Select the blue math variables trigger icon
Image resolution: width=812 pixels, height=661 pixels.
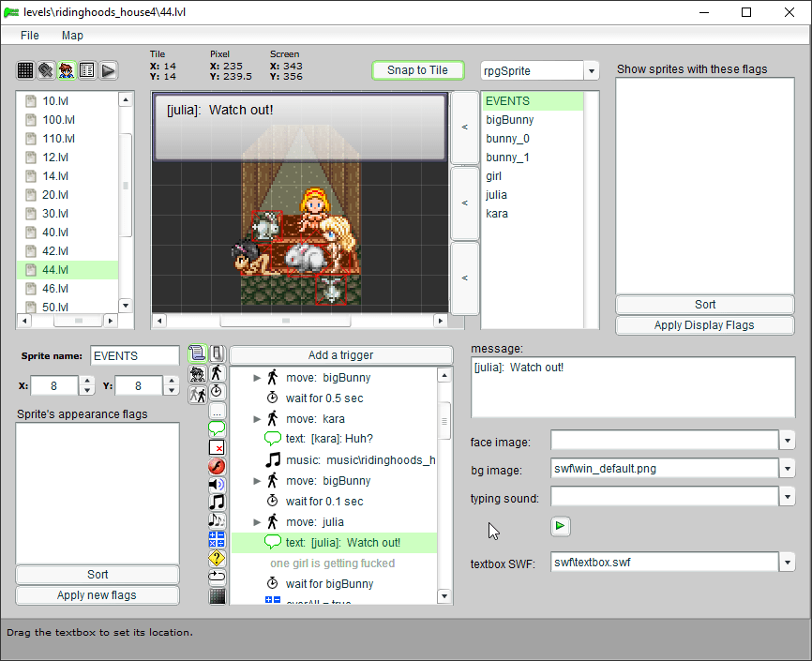pyautogui.click(x=217, y=539)
